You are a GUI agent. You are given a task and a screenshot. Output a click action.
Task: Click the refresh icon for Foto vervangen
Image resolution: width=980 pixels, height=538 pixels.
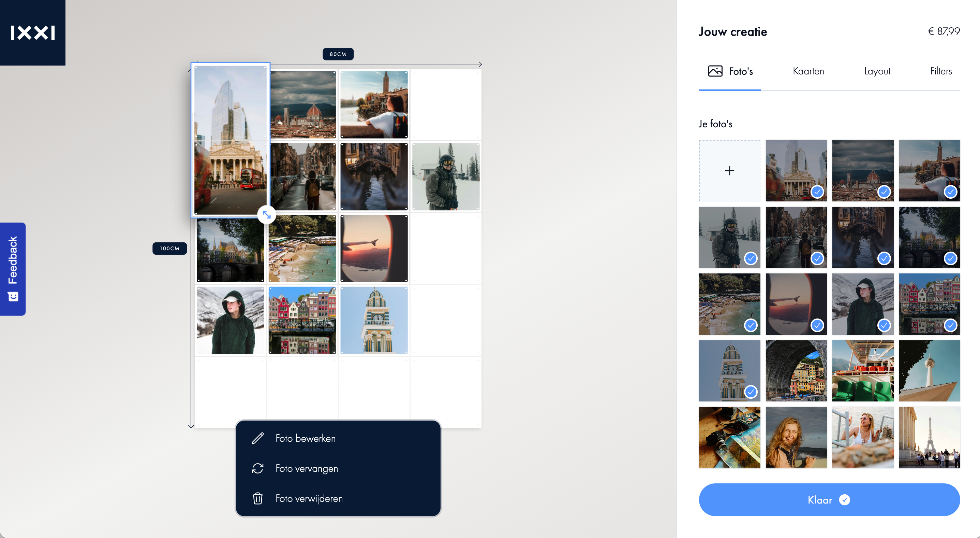(257, 468)
